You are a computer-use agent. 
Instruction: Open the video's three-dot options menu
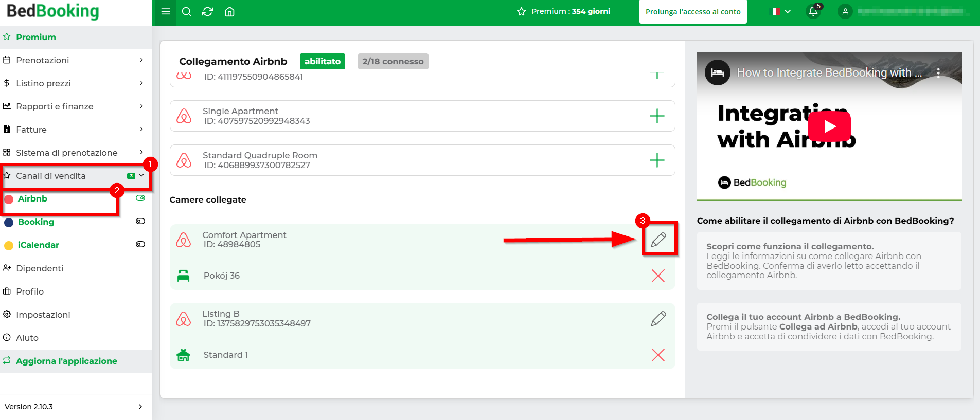pos(938,72)
